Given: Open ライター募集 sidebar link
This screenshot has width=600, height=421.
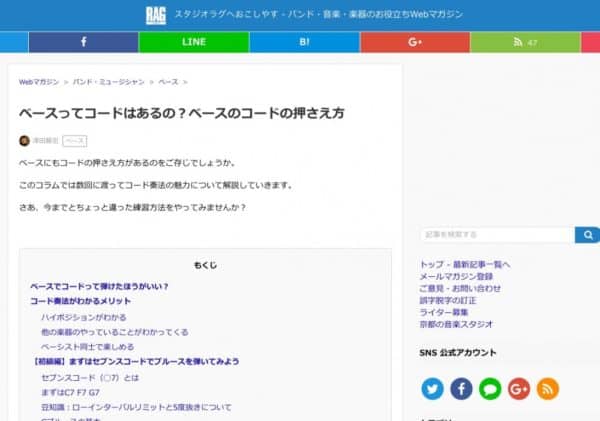Looking at the screenshot, I should click(x=444, y=312).
